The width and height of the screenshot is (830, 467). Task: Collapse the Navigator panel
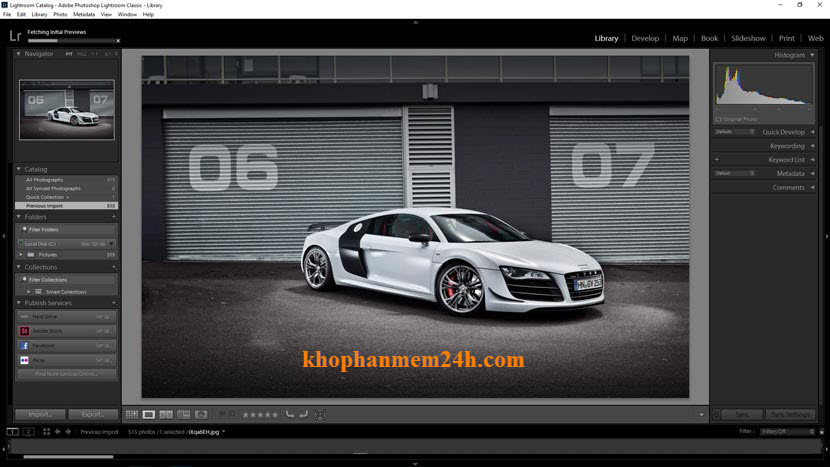pyautogui.click(x=19, y=54)
